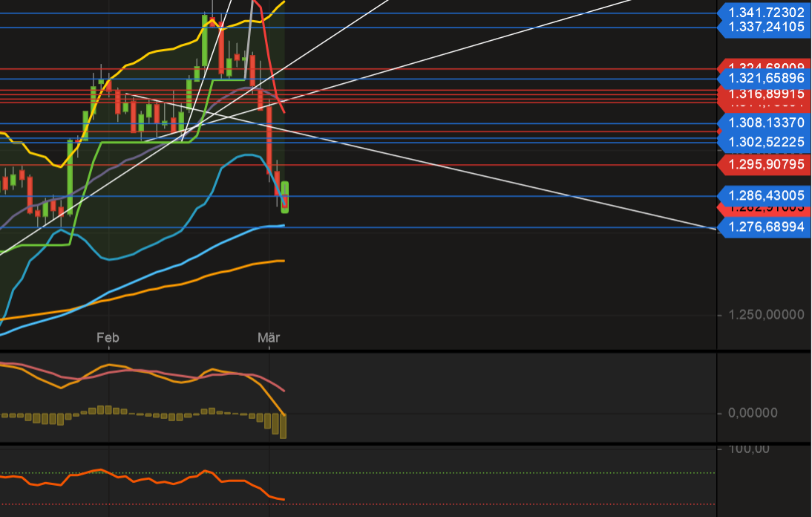
Task: Select the red 1.295,90795 support label
Action: (764, 165)
